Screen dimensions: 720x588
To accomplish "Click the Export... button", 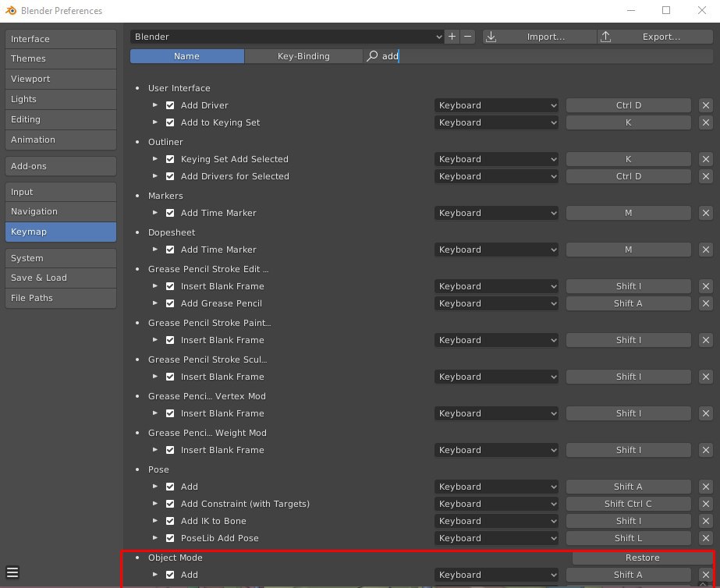I will click(x=655, y=37).
